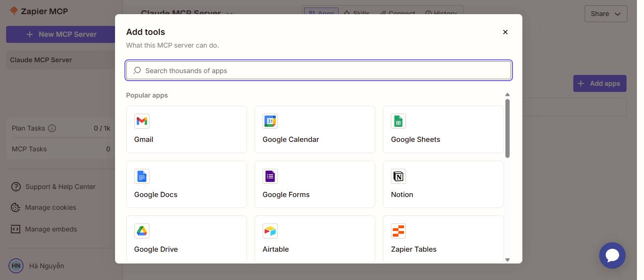Click the scrollbar down arrow in app list
Viewport: 644px width, 280px height.
click(507, 259)
